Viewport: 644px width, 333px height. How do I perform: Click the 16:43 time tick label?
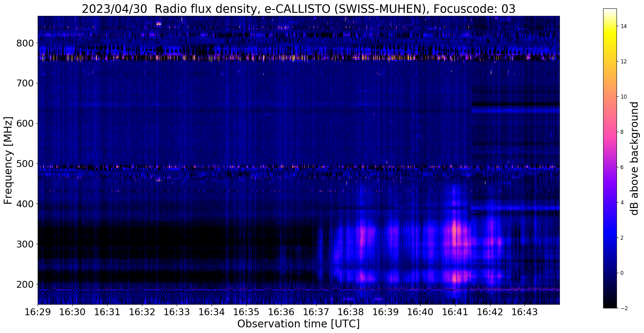525,312
